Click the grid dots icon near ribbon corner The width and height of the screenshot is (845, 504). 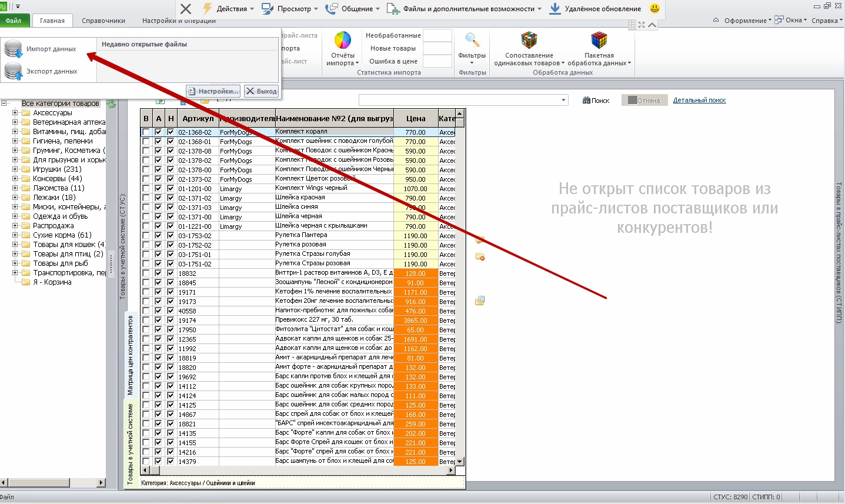632,25
